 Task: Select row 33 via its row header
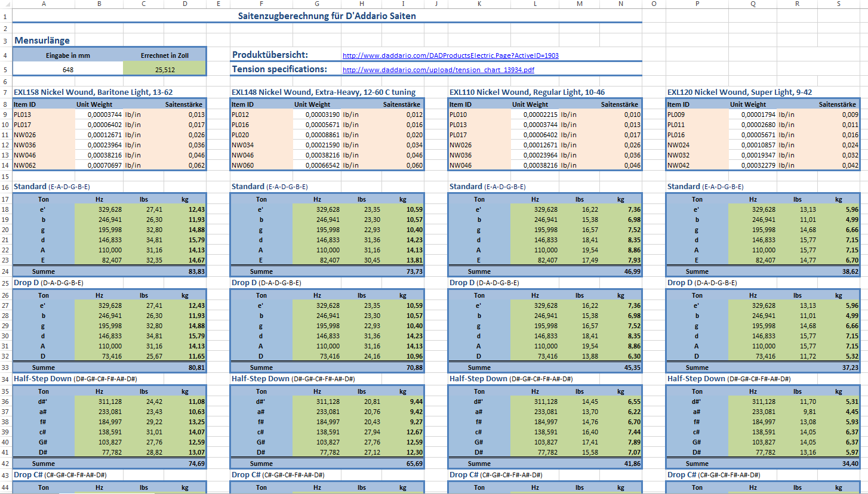click(6, 368)
